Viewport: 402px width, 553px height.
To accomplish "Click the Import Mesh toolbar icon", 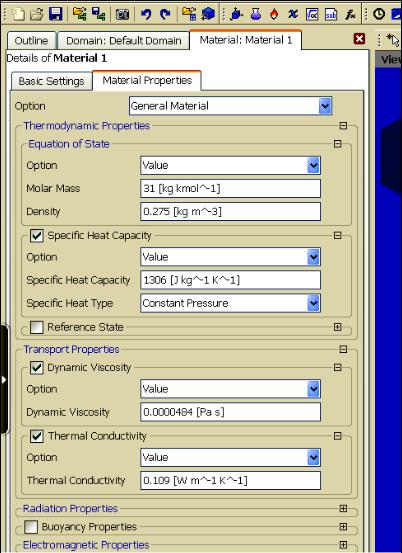I will coord(80,14).
